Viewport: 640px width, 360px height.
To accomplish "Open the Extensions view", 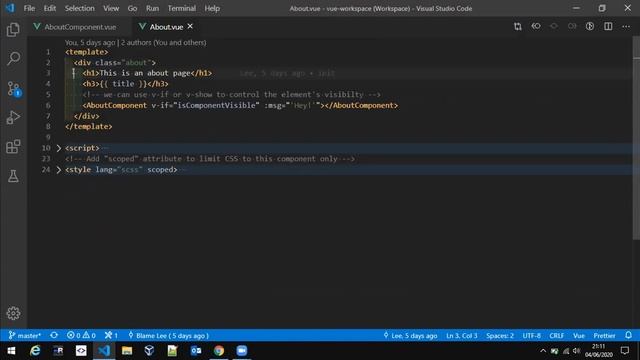I will coord(13,147).
